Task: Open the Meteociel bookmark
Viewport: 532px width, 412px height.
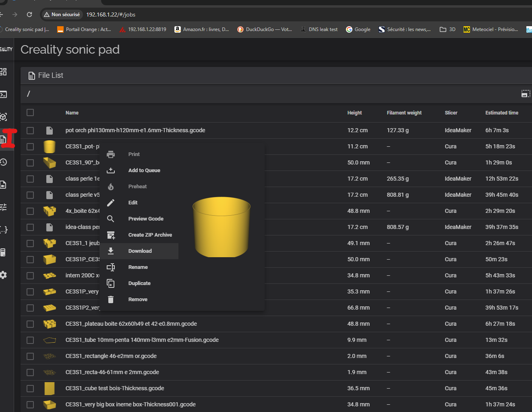Action: [x=491, y=29]
